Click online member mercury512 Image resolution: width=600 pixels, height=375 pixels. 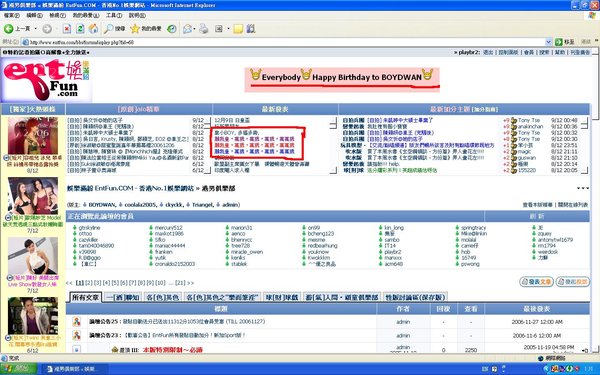[x=168, y=228]
